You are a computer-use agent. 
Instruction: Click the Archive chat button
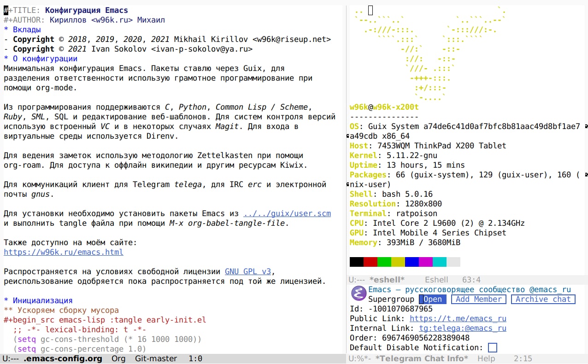coord(543,299)
